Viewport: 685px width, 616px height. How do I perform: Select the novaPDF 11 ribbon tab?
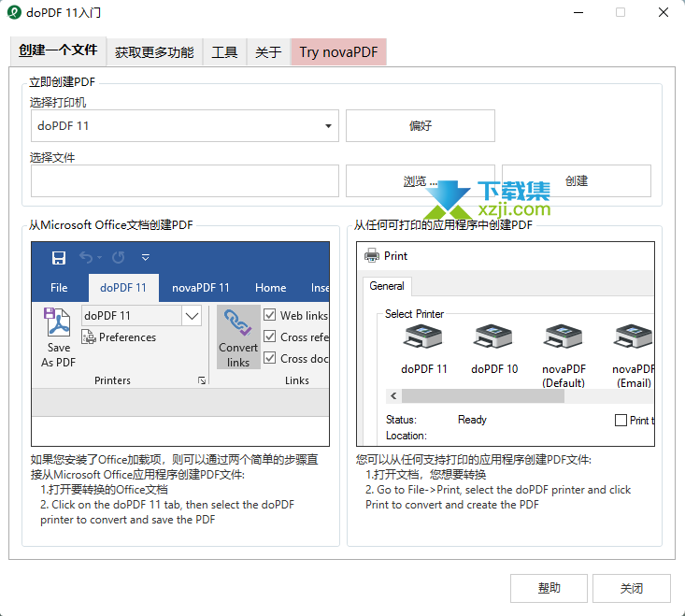[201, 288]
